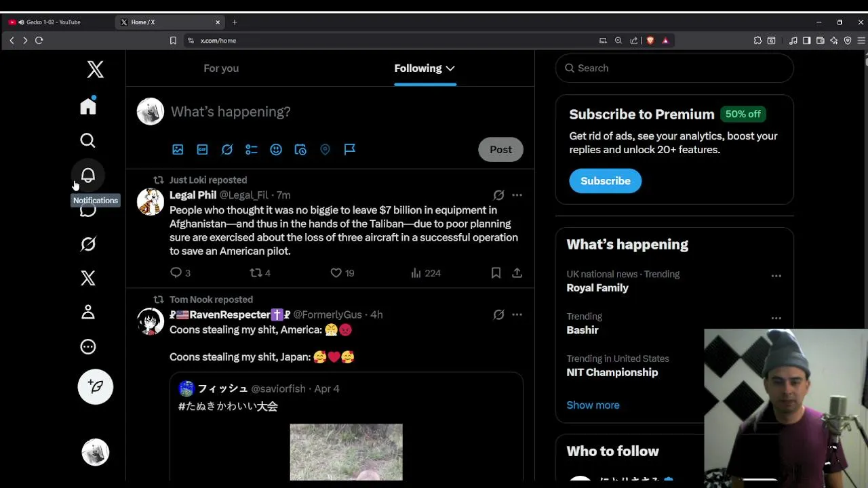Click the location tag icon in composer

point(325,149)
